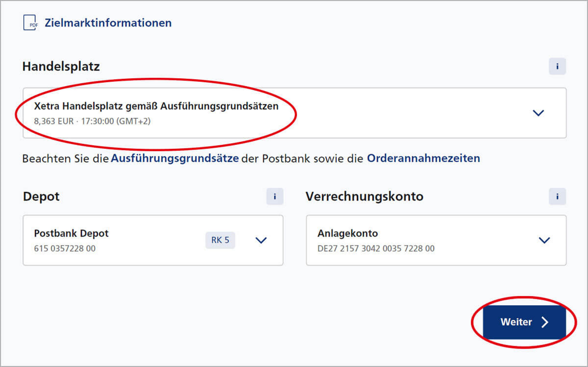Expand the Postbank Depot chevron arrow

[x=261, y=240]
